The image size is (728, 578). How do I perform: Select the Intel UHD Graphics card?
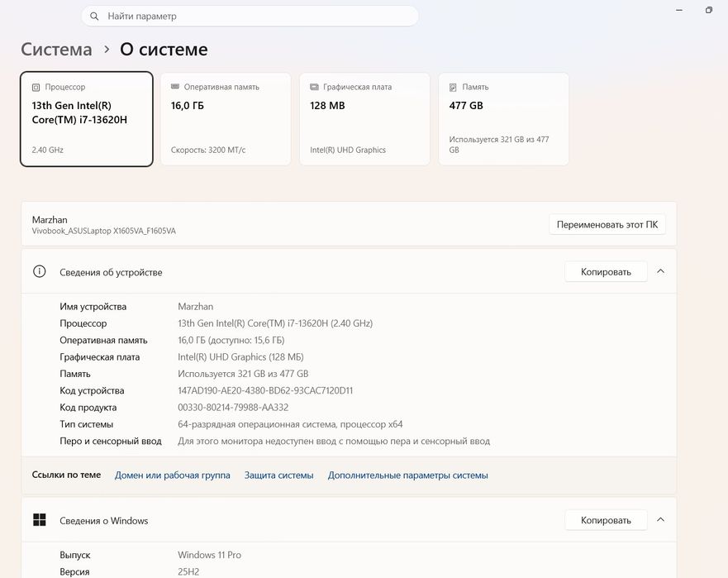point(364,119)
